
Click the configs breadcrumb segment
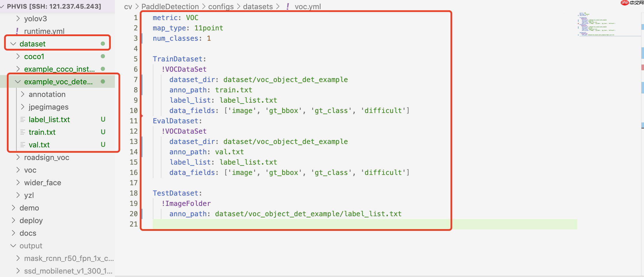click(x=221, y=7)
